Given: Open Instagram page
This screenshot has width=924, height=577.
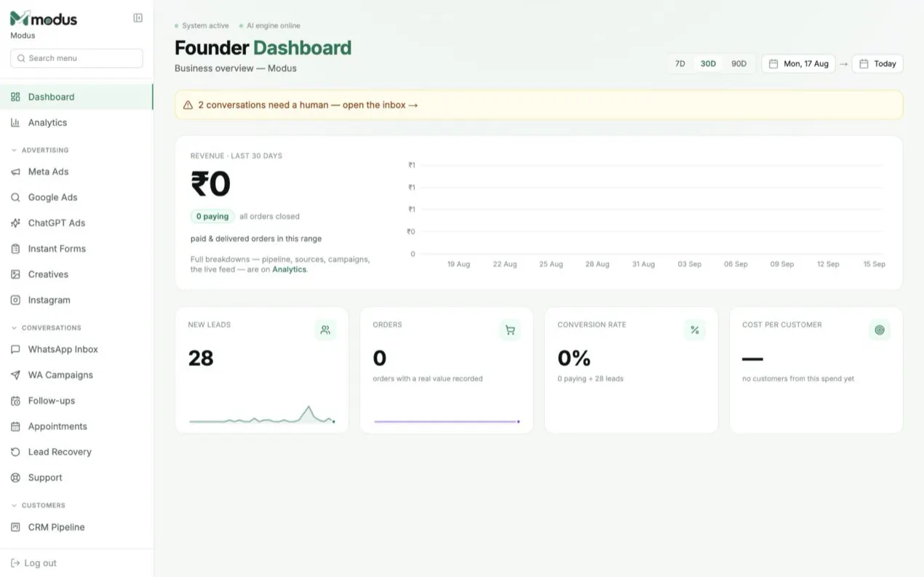Looking at the screenshot, I should [76, 300].
